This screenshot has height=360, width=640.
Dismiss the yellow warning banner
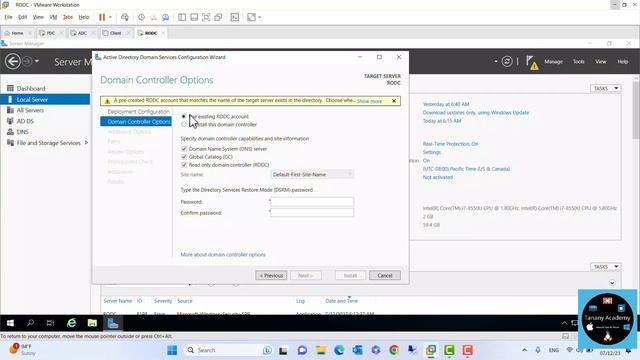[394, 101]
